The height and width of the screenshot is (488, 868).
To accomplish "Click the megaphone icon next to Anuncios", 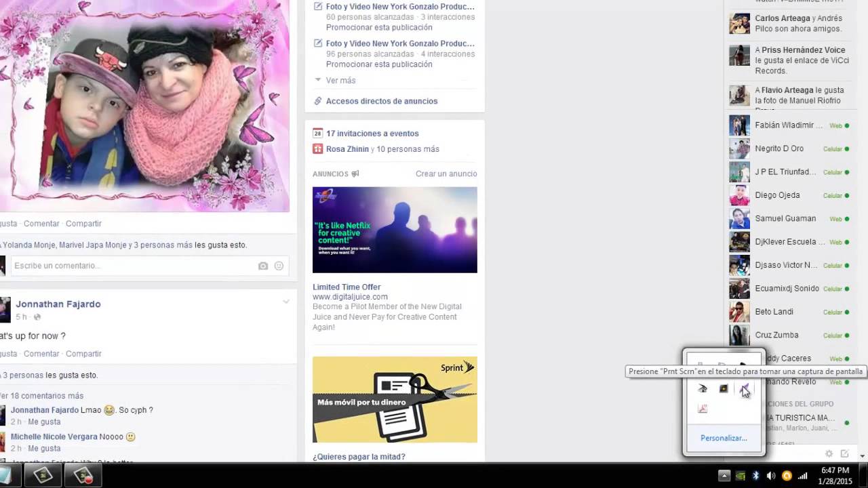I will point(355,174).
